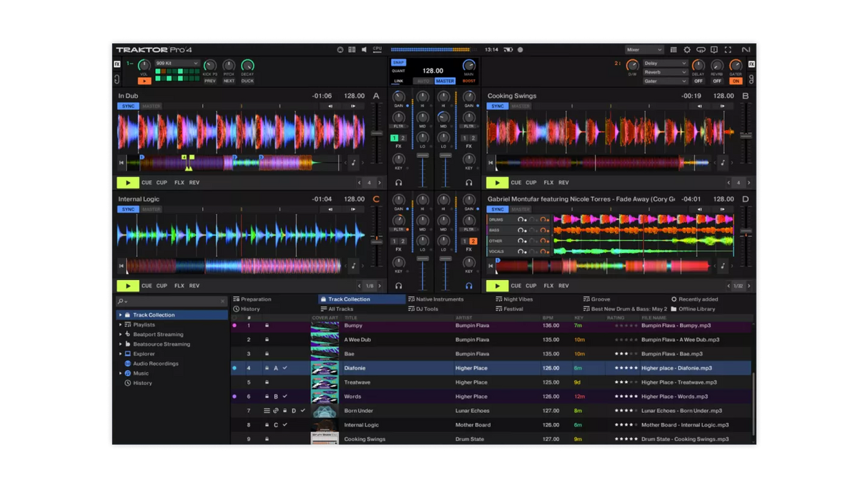Switch to the Night Vibes playlist tab
This screenshot has width=868, height=488.
(x=517, y=299)
